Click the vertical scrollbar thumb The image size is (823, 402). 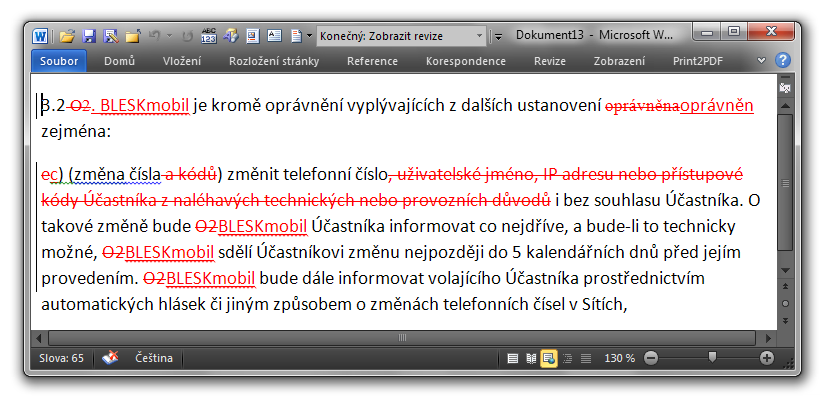tap(785, 183)
